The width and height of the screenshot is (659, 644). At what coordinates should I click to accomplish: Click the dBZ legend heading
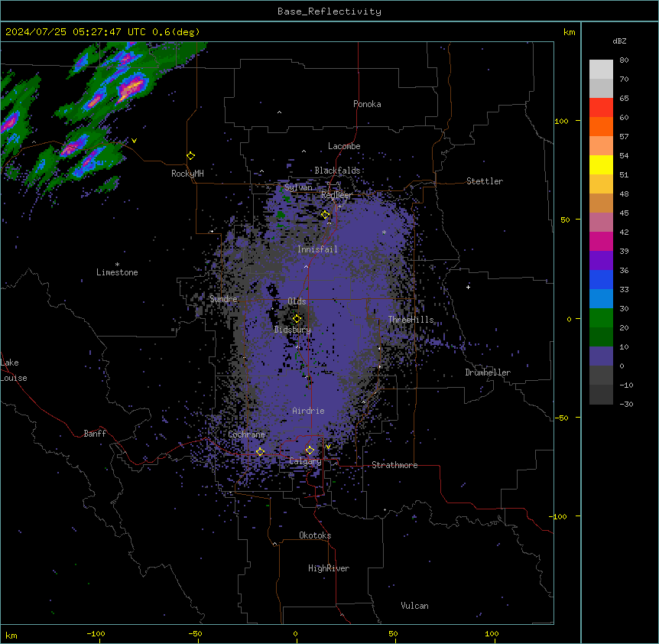[619, 41]
